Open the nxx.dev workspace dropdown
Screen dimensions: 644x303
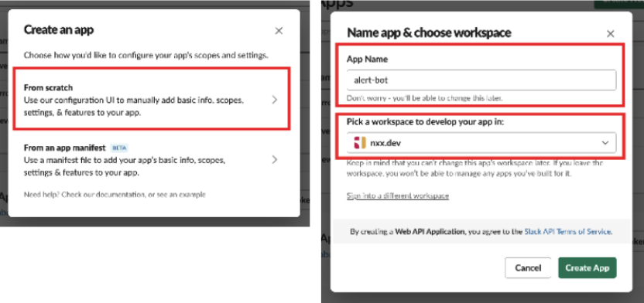click(x=481, y=143)
